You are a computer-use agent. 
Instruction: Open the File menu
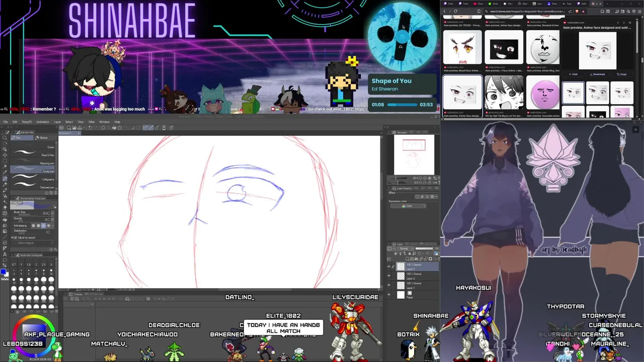click(6, 122)
